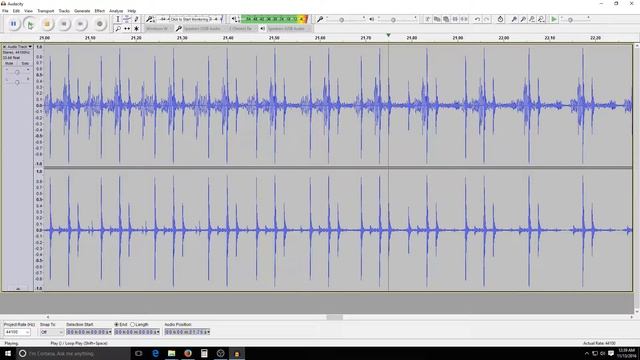Viewport: 640px width, 360px height.
Task: Select the End radio button
Action: [x=117, y=324]
